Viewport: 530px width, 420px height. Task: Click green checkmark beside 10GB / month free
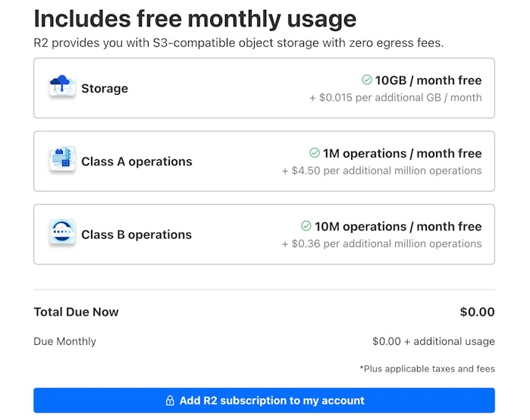tap(367, 80)
